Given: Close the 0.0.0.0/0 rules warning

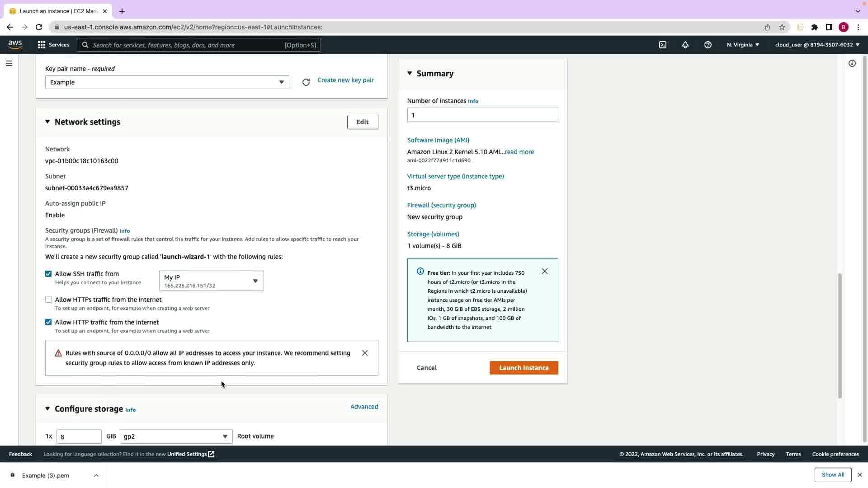Looking at the screenshot, I should coord(365,353).
